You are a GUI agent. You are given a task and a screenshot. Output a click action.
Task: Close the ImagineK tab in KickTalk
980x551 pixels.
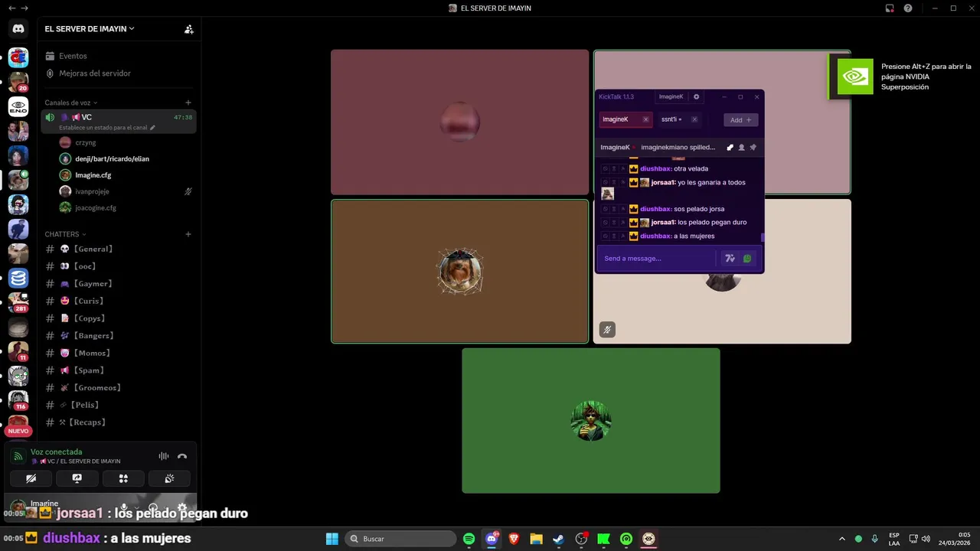[x=645, y=119]
